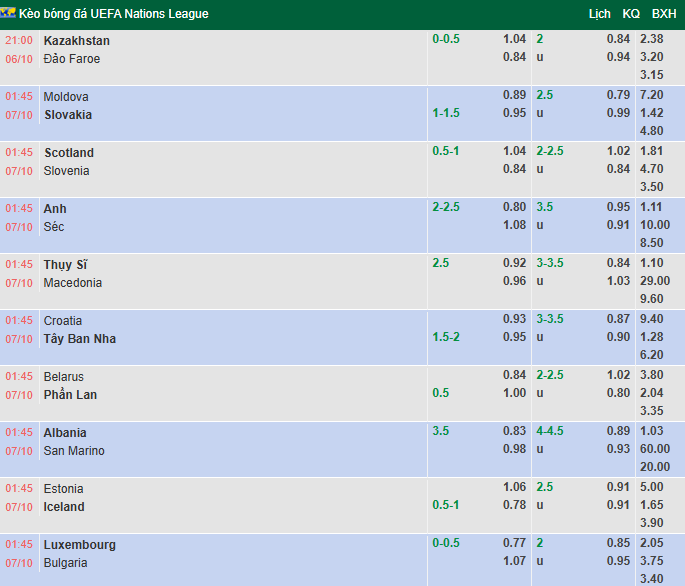Viewport: 685px width, 586px height.
Task: Select Bulgaria handicap odds 1.07
Action: point(514,560)
